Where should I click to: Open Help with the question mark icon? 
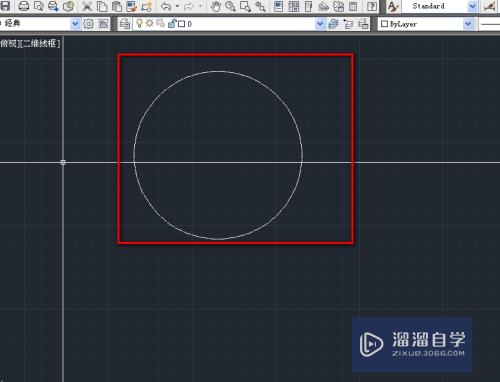pos(372,6)
